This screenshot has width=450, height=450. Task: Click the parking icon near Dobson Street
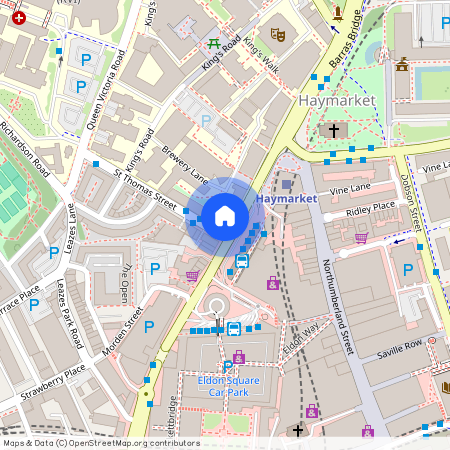[408, 270]
